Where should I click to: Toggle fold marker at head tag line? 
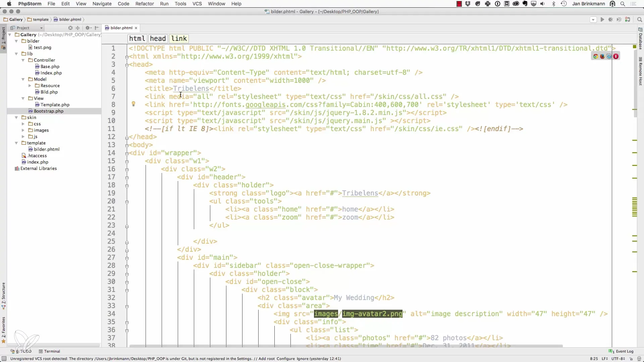pos(127,65)
